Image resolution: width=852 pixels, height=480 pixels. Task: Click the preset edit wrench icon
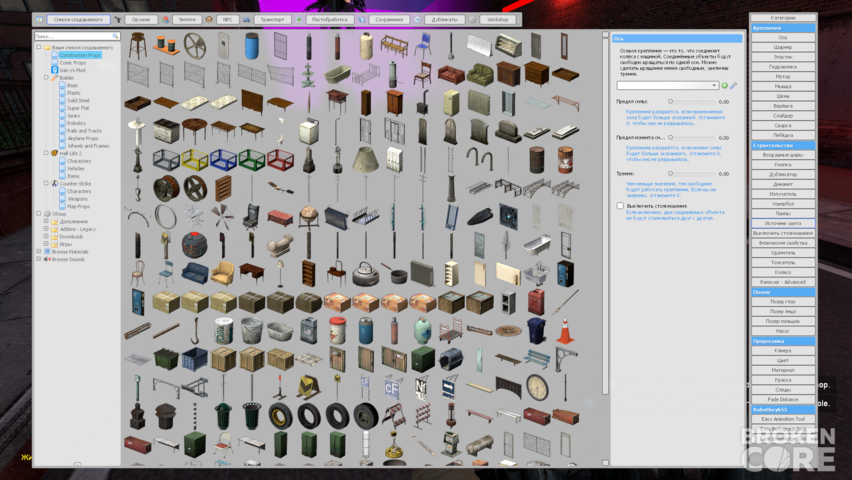[x=733, y=85]
